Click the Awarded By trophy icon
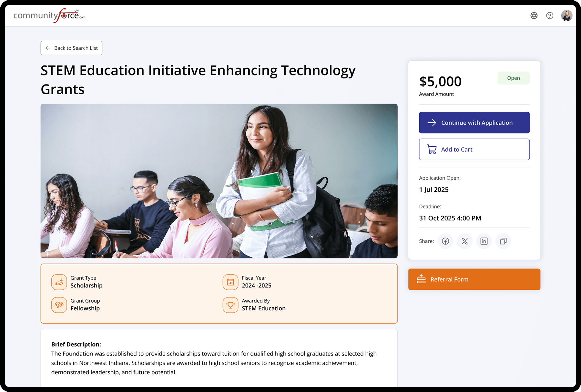 (x=230, y=305)
